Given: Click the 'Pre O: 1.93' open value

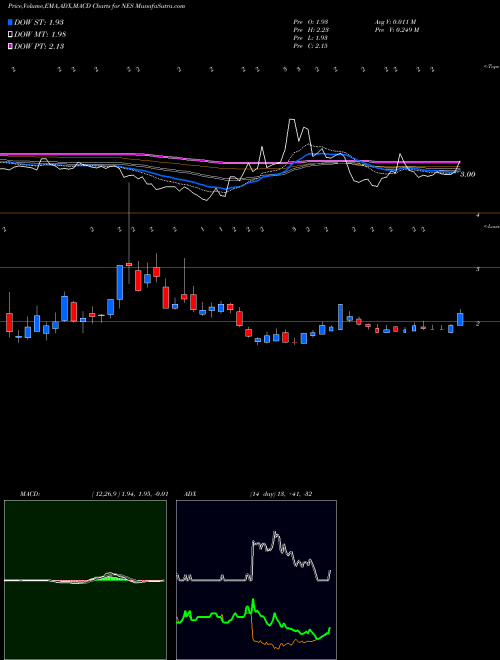Looking at the screenshot, I should 311,21.
